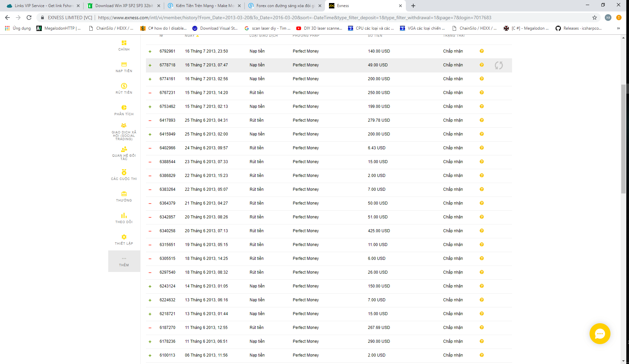629x364 pixels.
Task: Expand transaction 6792961 with plus sign
Action: [150, 52]
